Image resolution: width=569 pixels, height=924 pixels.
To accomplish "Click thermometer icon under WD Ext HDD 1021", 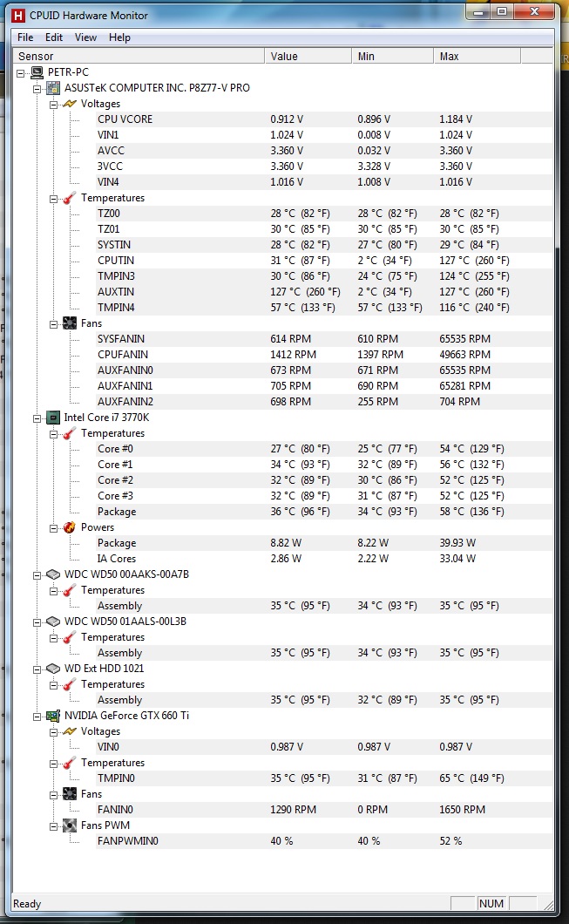I will (70, 685).
